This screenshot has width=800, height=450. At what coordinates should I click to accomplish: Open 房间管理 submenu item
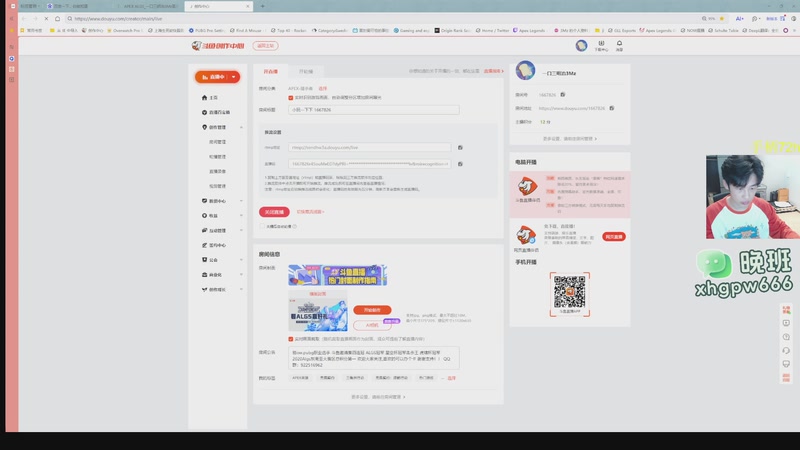[x=217, y=142]
